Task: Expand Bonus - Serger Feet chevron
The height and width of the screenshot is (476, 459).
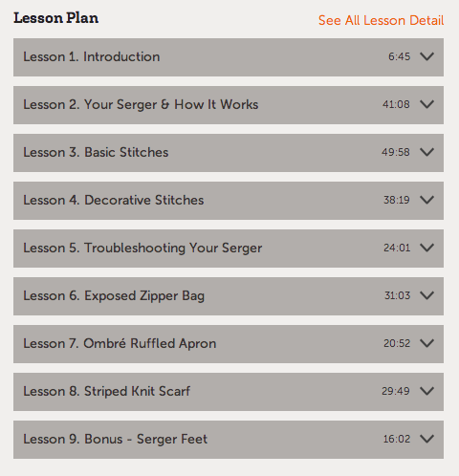Action: [426, 439]
